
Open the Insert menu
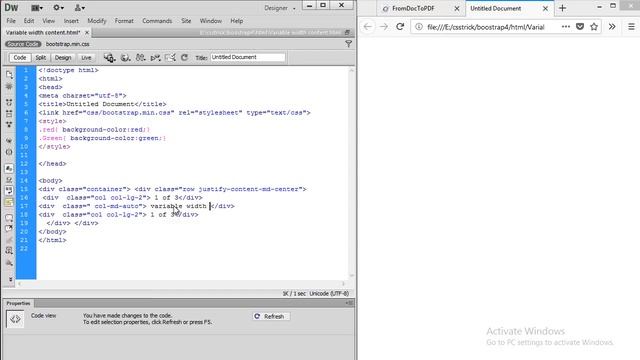click(x=71, y=21)
